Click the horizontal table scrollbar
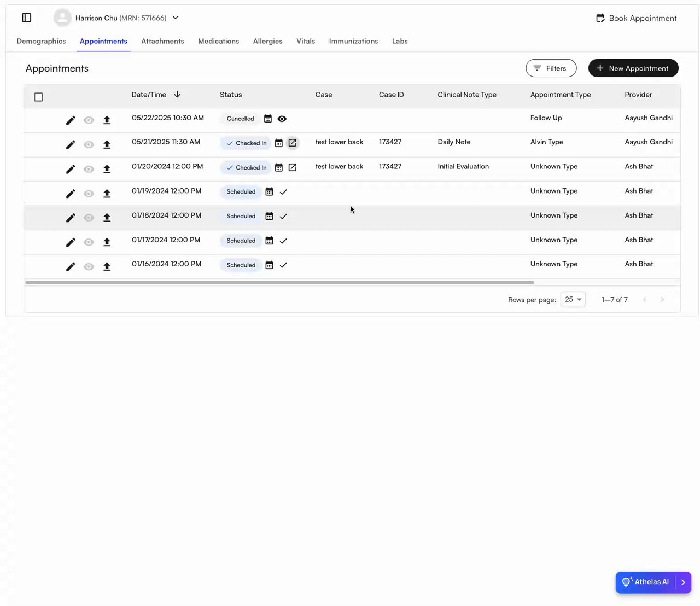 (279, 283)
